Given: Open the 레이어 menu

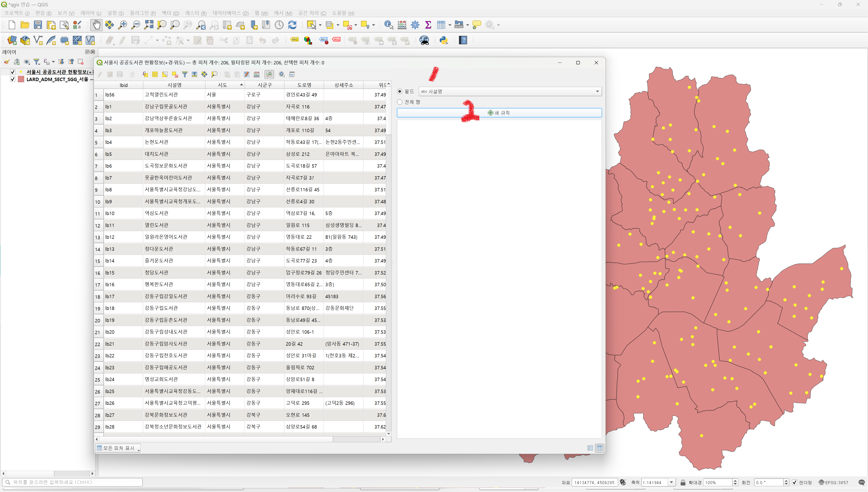Looking at the screenshot, I should point(91,13).
